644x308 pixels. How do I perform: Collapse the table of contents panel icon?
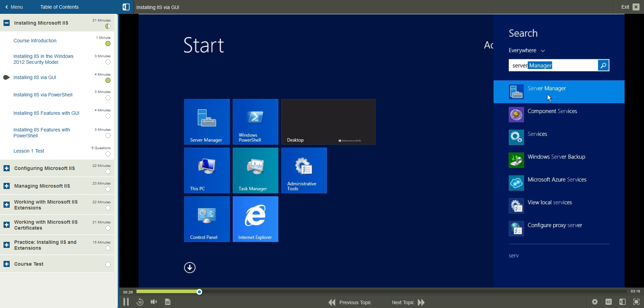pyautogui.click(x=126, y=7)
